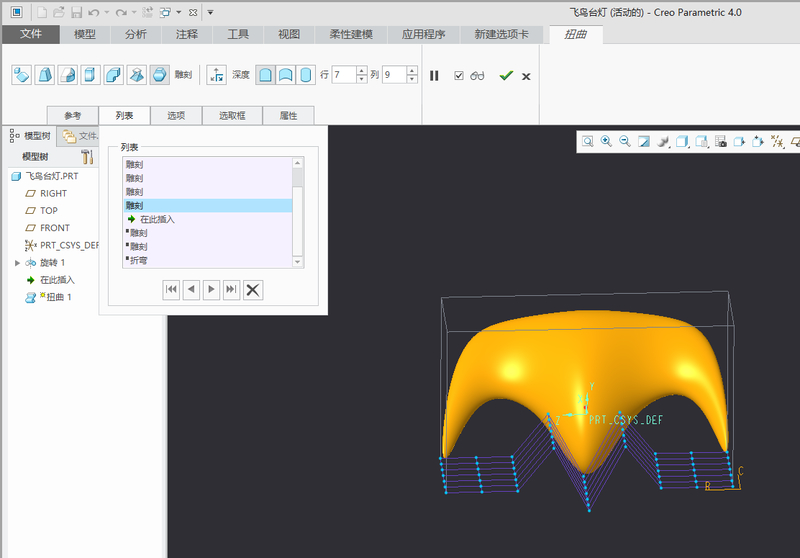Toggle the preview checkbox in dashboard
800x558 pixels.
pos(459,75)
